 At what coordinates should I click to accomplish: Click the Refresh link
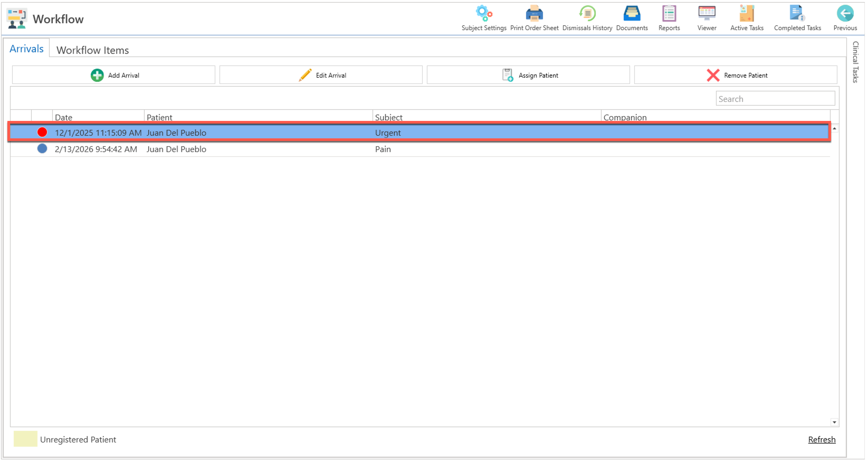click(822, 439)
